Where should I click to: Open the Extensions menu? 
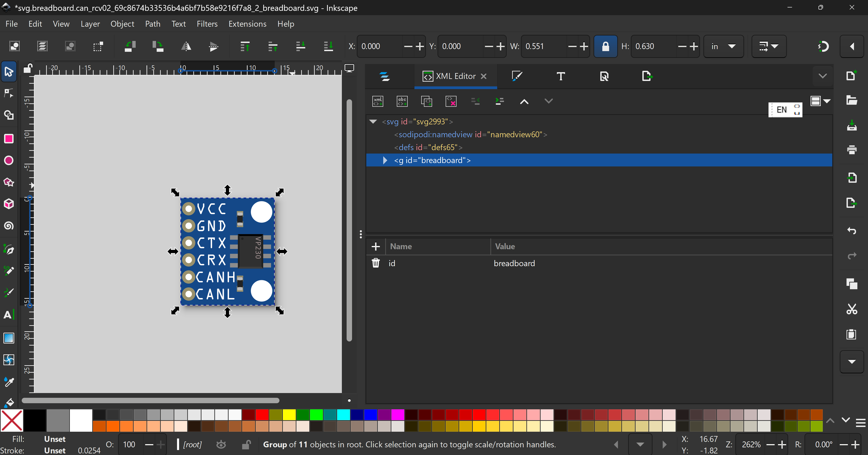(247, 24)
